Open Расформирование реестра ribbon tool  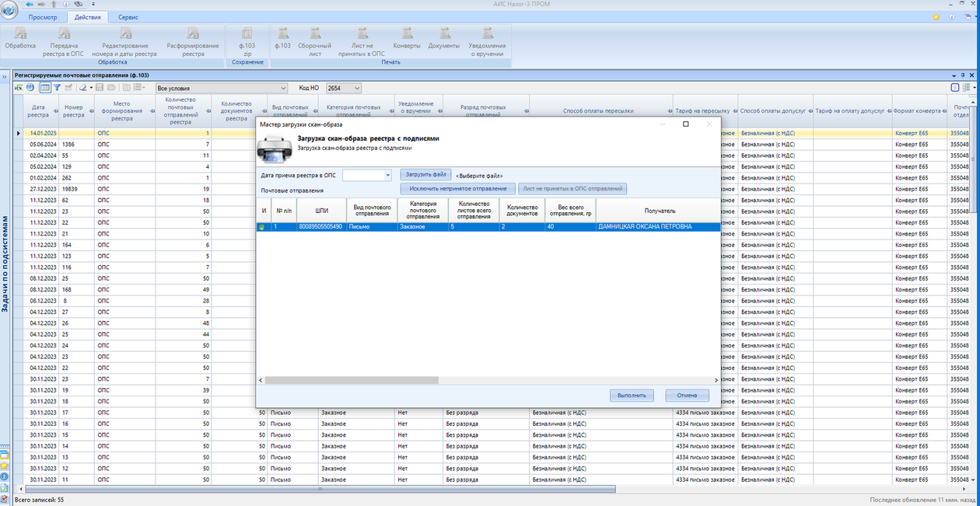click(x=193, y=34)
